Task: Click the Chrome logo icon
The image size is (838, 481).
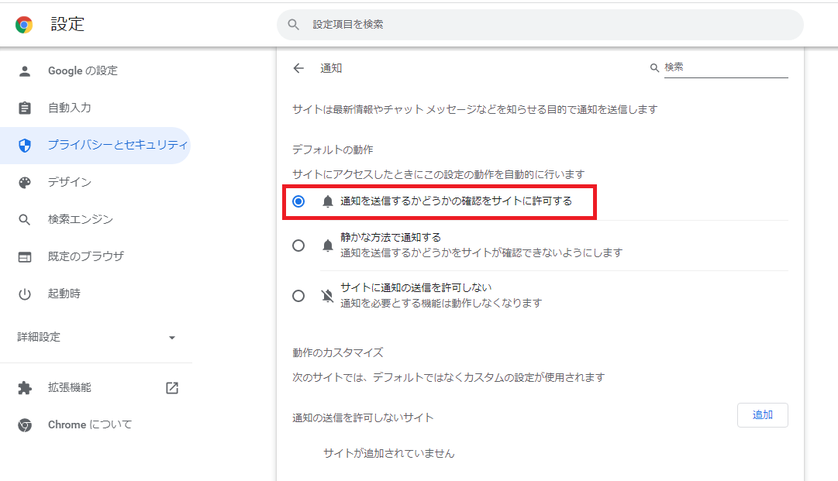Action: 24,25
